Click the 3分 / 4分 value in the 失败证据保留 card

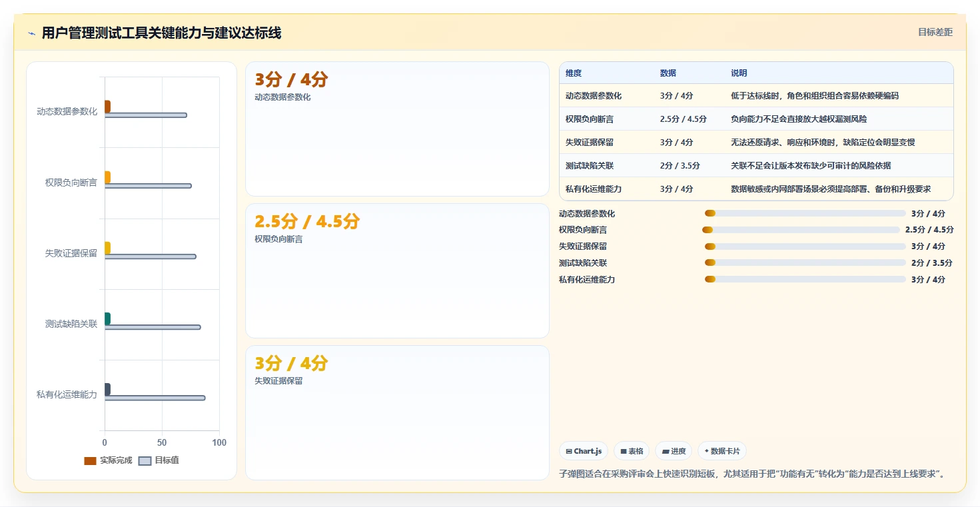291,363
